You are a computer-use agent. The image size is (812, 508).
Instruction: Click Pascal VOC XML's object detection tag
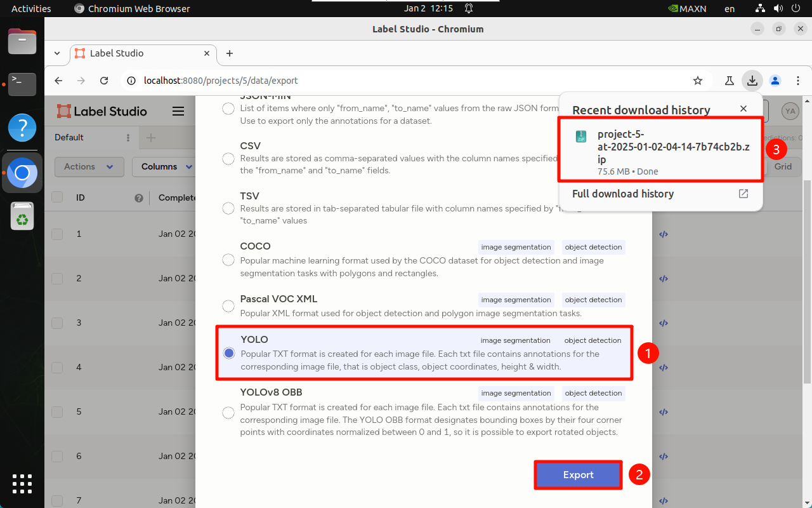[x=594, y=300]
